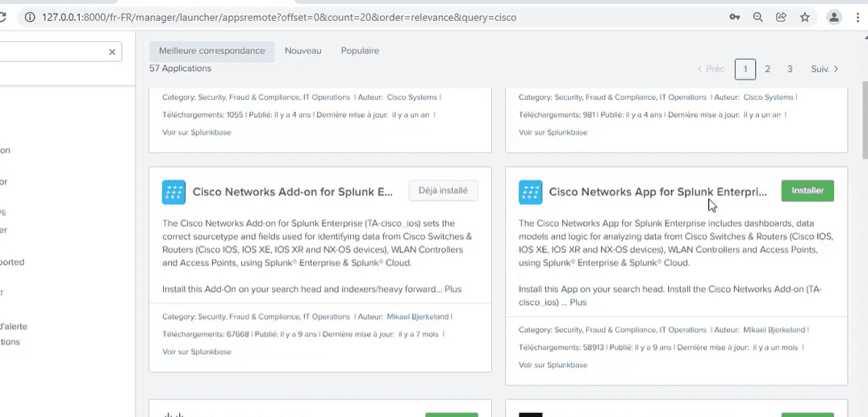Open Cisco Networks App for Splunk title

pyautogui.click(x=658, y=192)
